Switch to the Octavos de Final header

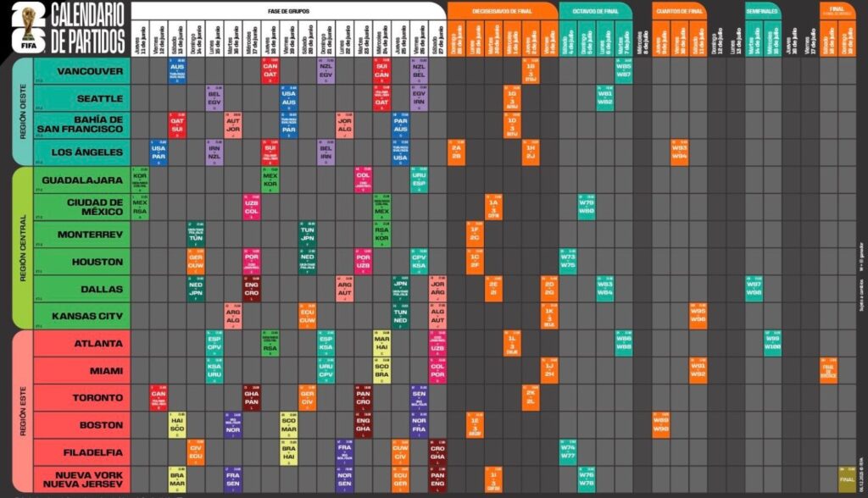[x=594, y=9]
